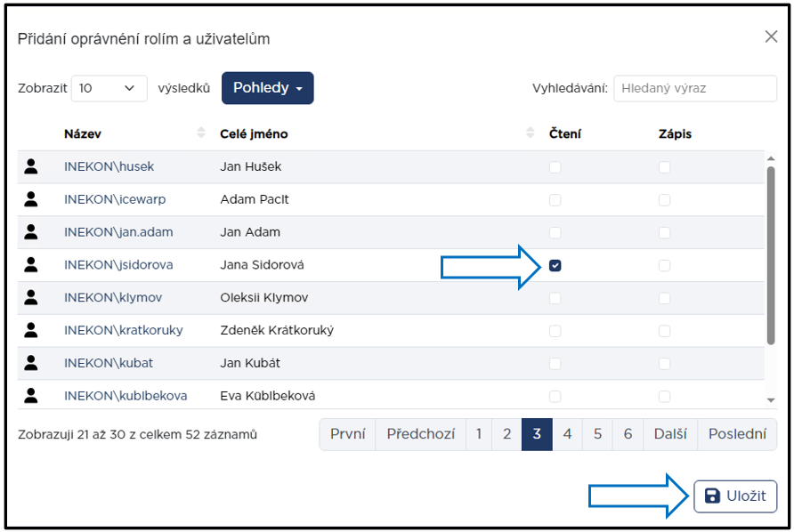This screenshot has height=532, width=794.
Task: Enable Zápis for Jan Adam
Action: point(664,233)
